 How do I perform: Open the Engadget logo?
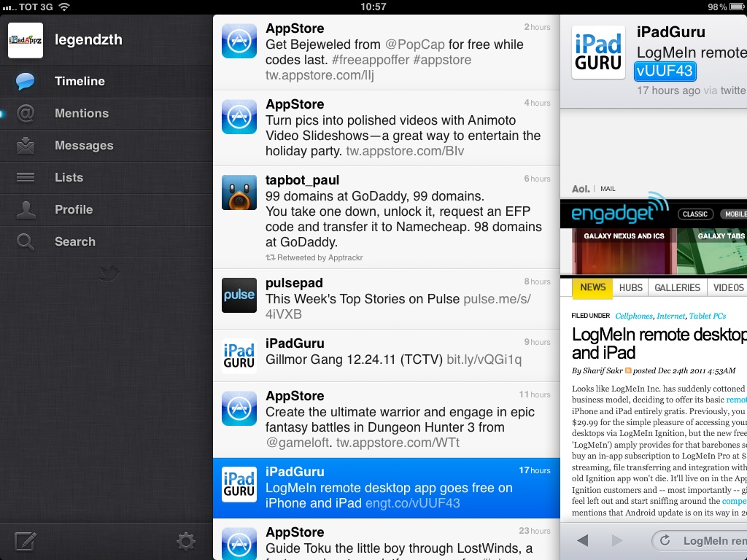point(620,209)
